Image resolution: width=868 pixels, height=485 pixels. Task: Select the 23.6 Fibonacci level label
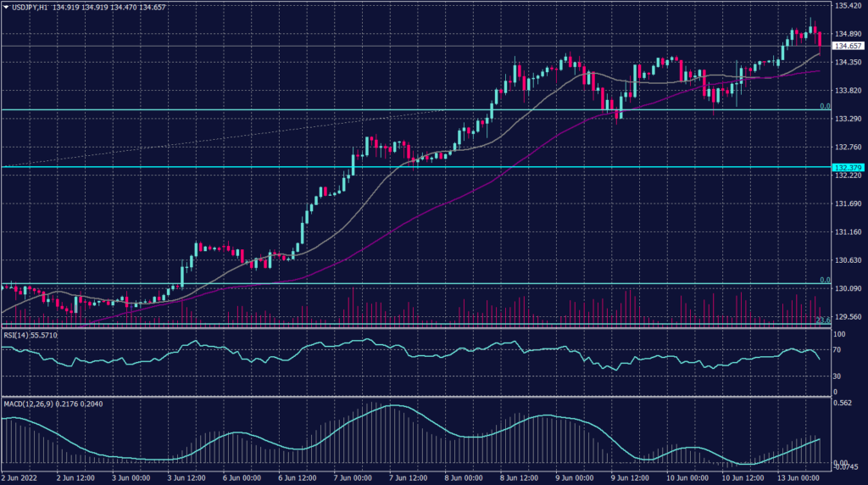point(821,321)
